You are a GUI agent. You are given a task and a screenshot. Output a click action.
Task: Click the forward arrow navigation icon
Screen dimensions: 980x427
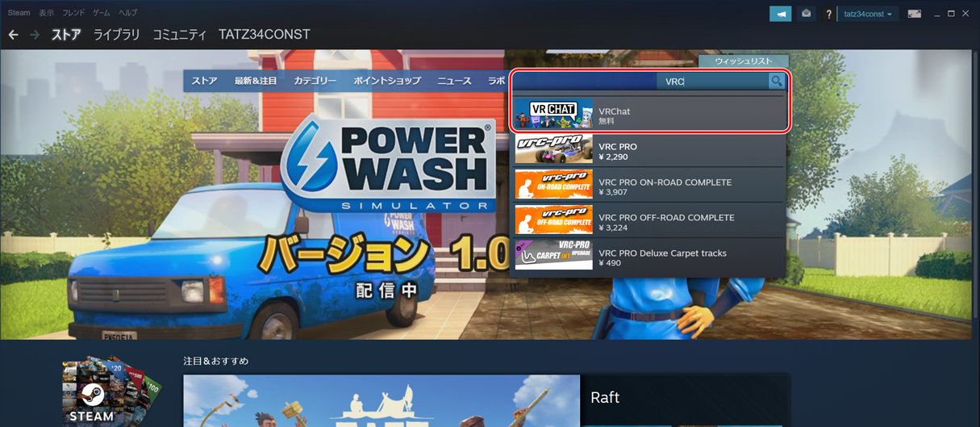tap(35, 35)
